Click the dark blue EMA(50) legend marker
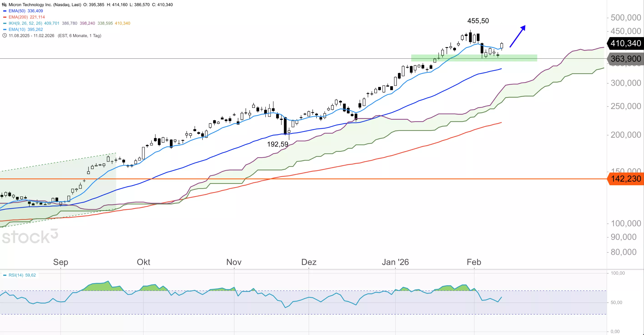644x335 pixels. 5,11
